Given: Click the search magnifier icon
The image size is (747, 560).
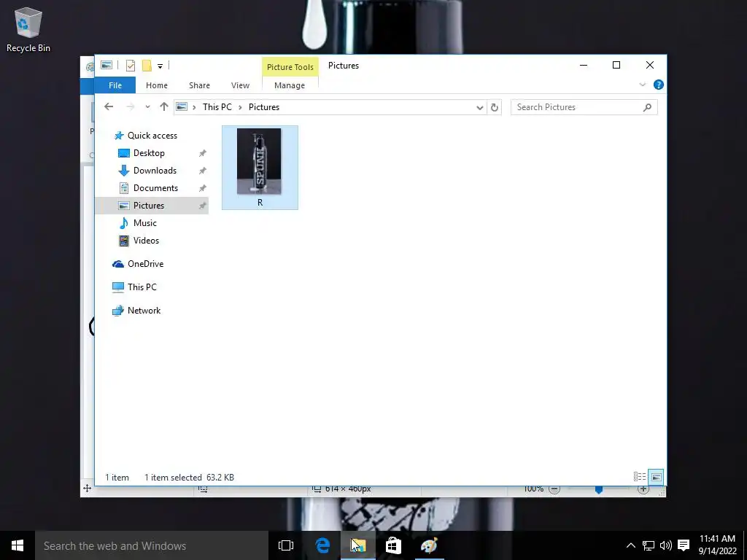Looking at the screenshot, I should click(x=647, y=108).
